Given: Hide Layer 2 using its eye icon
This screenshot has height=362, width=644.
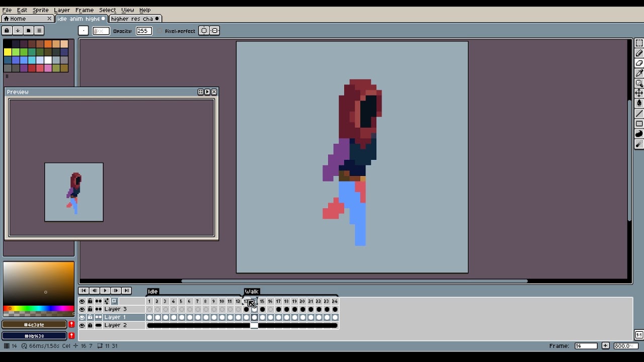Looking at the screenshot, I should 82,325.
